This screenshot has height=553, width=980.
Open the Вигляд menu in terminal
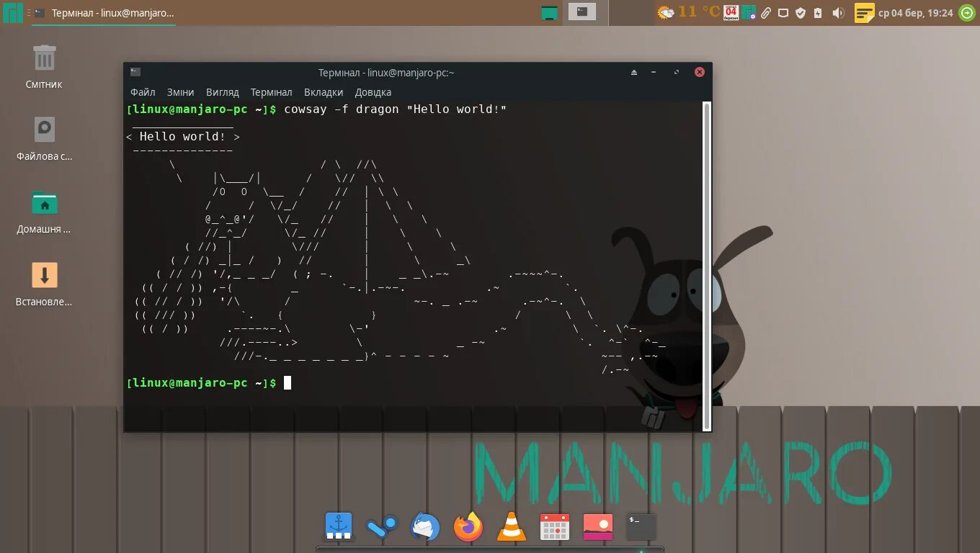(x=222, y=92)
